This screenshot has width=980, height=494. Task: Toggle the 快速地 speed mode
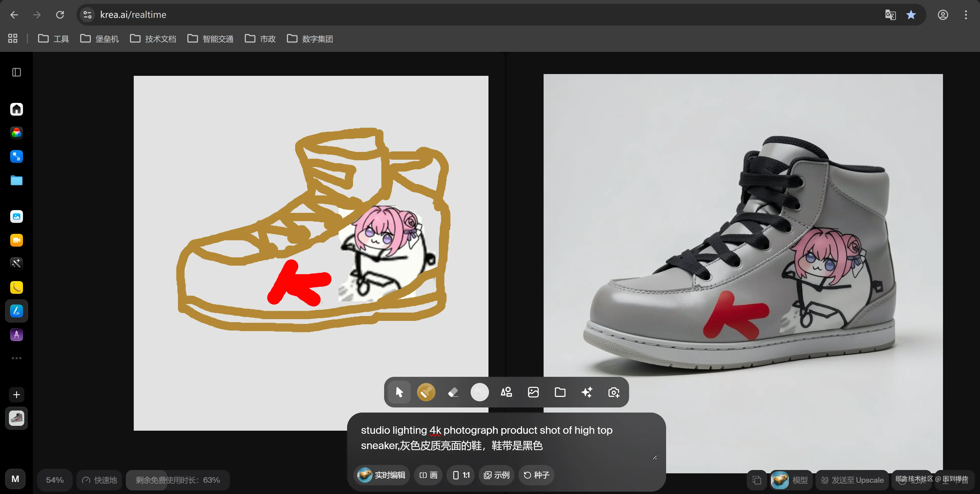click(100, 480)
